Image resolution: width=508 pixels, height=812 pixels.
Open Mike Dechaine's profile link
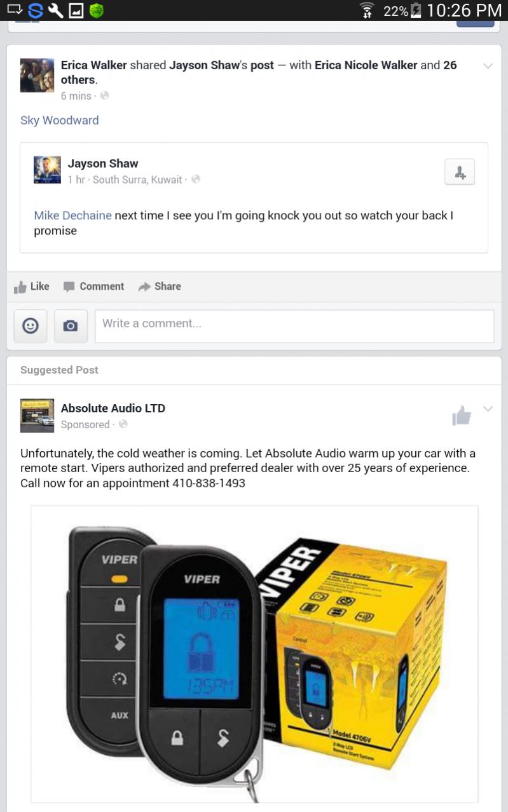[x=72, y=215]
